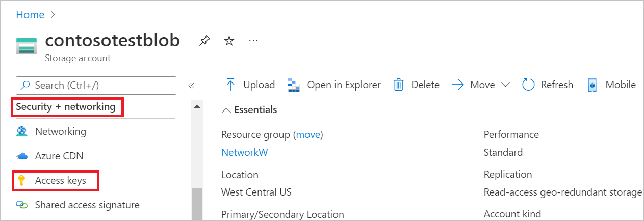The height and width of the screenshot is (221, 644).
Task: Click the move link beside Resource group
Action: pyautogui.click(x=308, y=135)
